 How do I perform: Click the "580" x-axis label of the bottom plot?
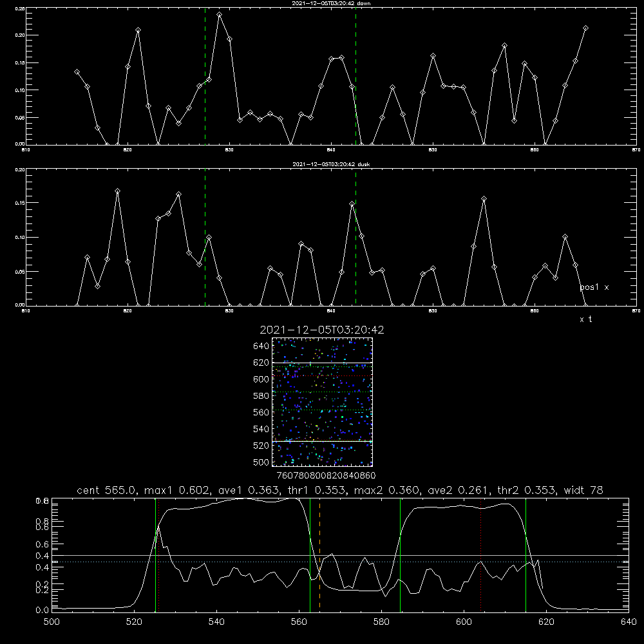click(381, 622)
